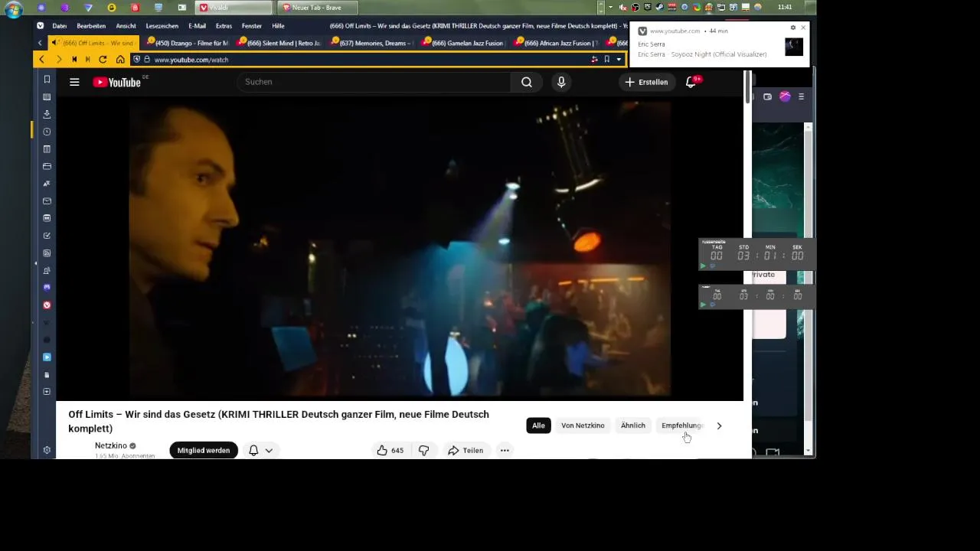Reload the page in address bar

(103, 60)
